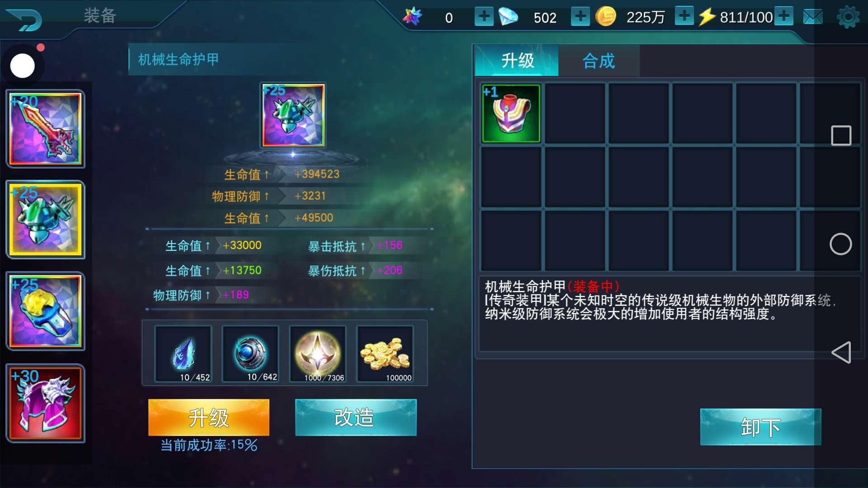Open the settings gear icon

click(848, 17)
